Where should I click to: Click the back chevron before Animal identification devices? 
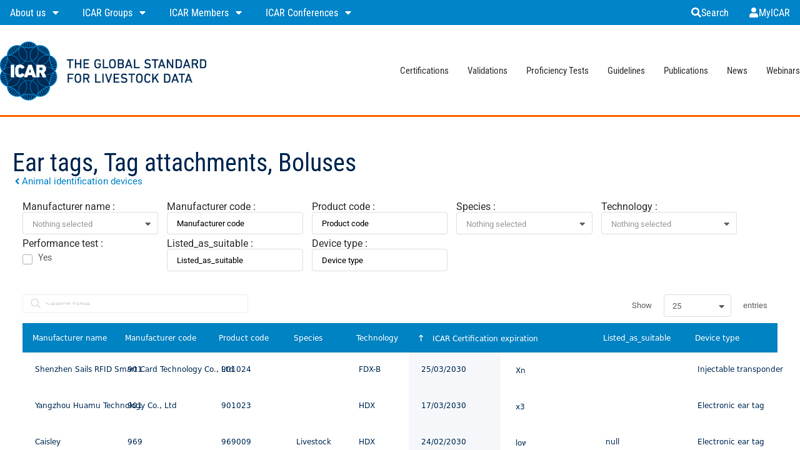(x=17, y=181)
